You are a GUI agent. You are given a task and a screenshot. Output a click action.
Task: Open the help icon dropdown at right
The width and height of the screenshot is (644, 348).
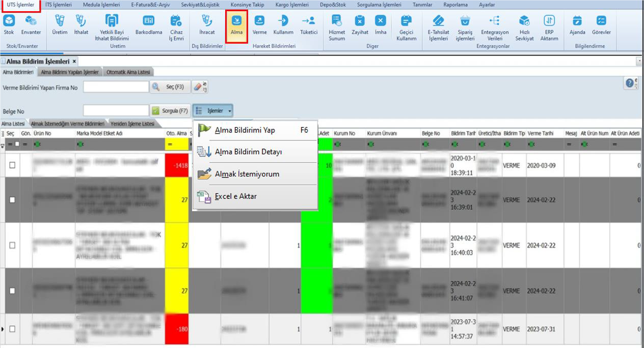(x=632, y=84)
